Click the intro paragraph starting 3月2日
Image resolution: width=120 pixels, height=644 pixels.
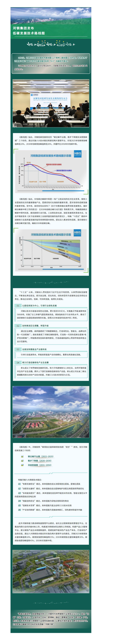(x=51, y=59)
